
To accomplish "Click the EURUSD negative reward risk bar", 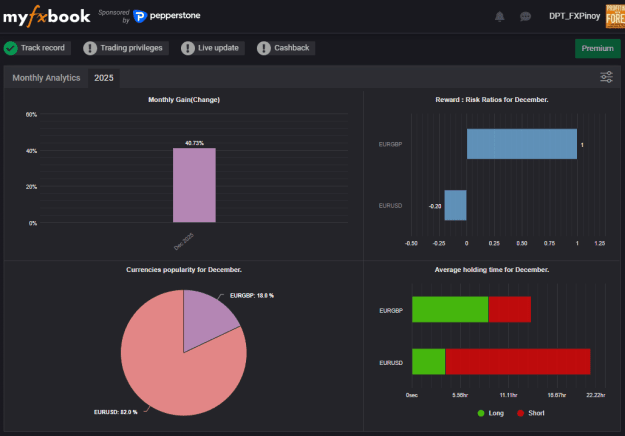I will pos(455,205).
